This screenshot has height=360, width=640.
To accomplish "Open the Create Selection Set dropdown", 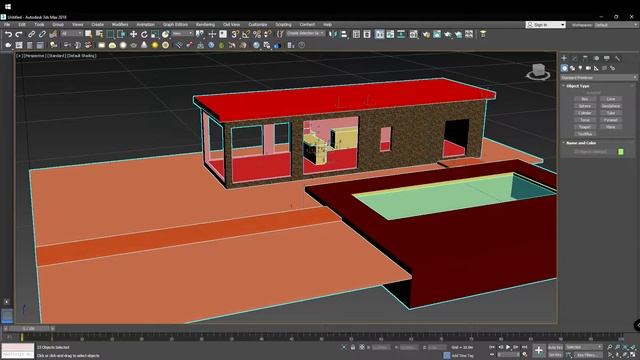I will (x=305, y=33).
